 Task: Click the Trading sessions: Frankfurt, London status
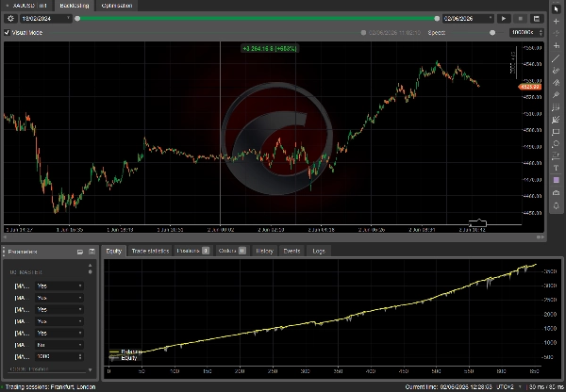(51, 387)
